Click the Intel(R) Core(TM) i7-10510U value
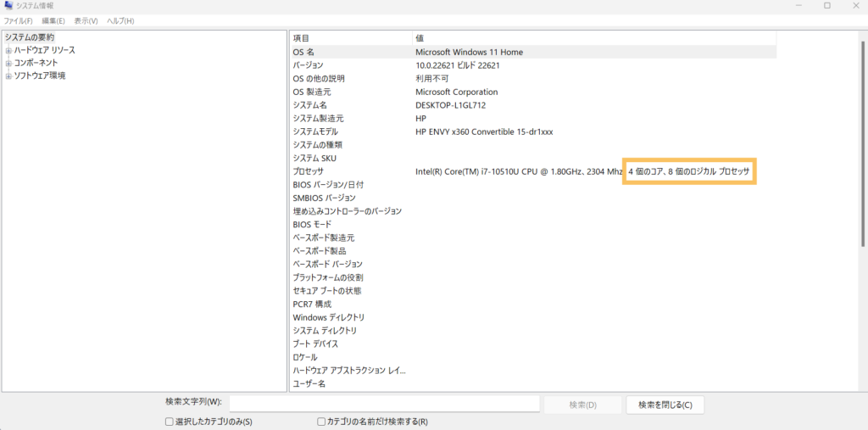868x430 pixels. tap(519, 172)
